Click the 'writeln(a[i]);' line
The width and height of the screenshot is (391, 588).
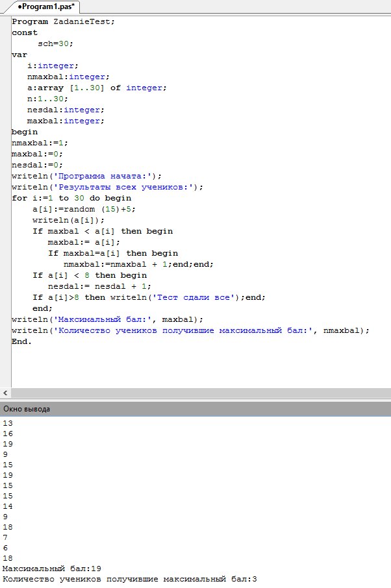coord(68,220)
